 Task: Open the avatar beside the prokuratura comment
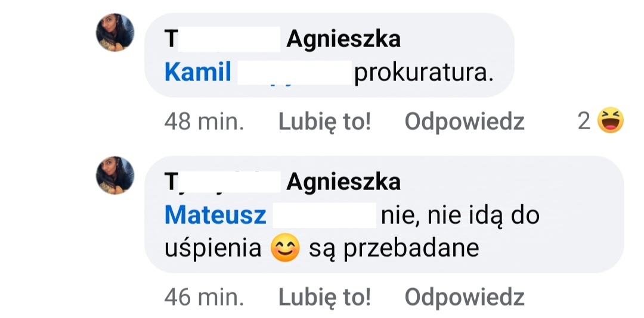(115, 32)
